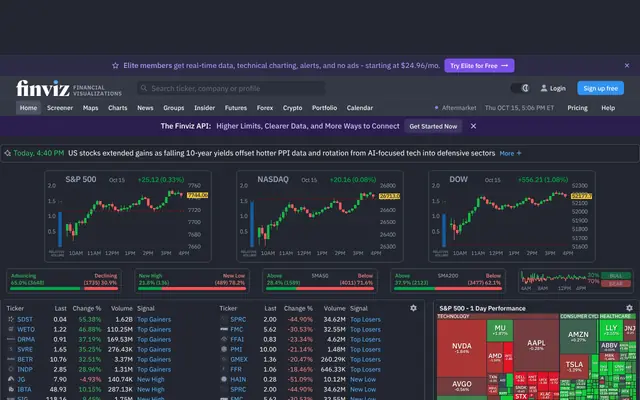Click the Login user icon
Image resolution: width=640 pixels, height=400 pixels.
544,88
